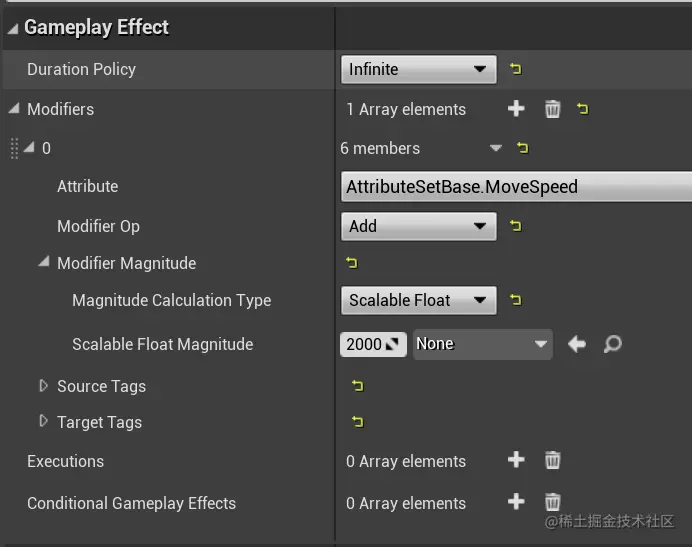The width and height of the screenshot is (692, 547).
Task: Add element to Executions array
Action: [x=516, y=460]
